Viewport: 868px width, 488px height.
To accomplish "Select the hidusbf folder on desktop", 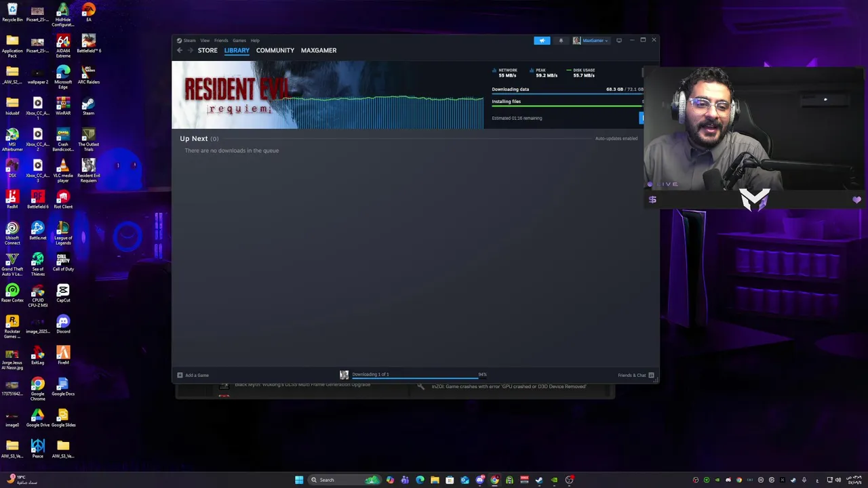I will point(12,106).
